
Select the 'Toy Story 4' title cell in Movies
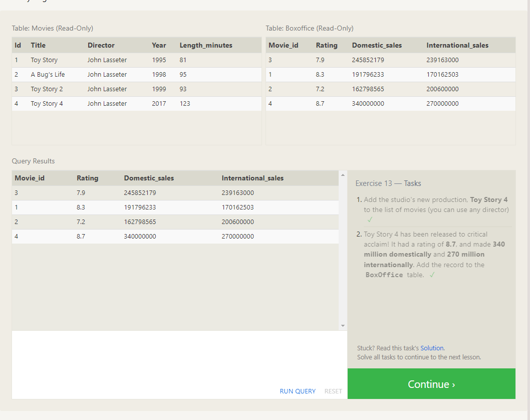(47, 103)
